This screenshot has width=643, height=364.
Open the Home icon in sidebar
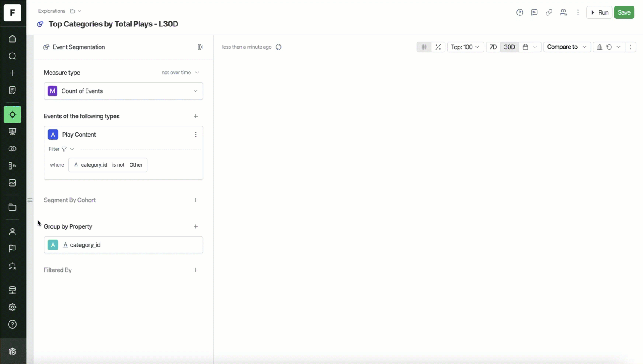coord(12,39)
